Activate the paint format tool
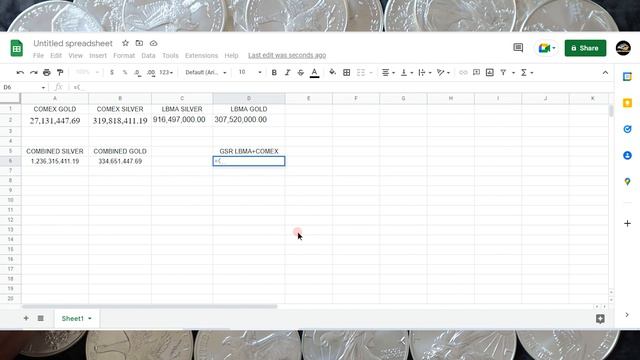This screenshot has width=640, height=360. (x=60, y=73)
